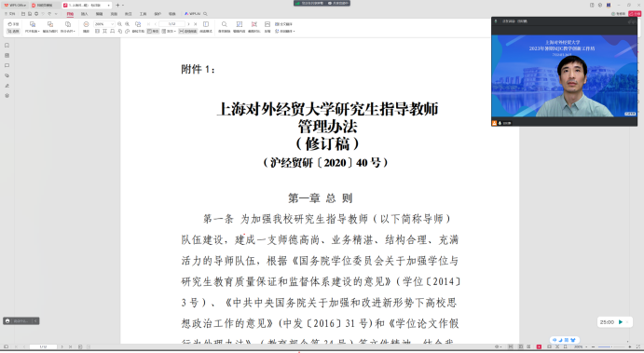Open the signature pen sidebar icon

(x=7, y=86)
